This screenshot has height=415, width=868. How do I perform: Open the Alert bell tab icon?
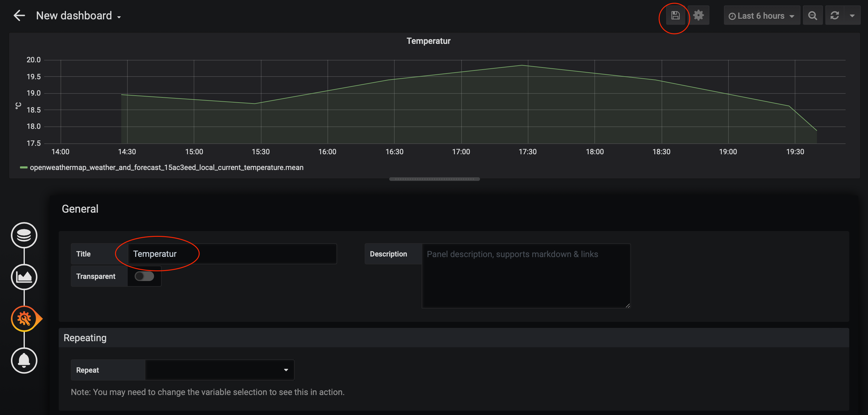[x=24, y=361]
